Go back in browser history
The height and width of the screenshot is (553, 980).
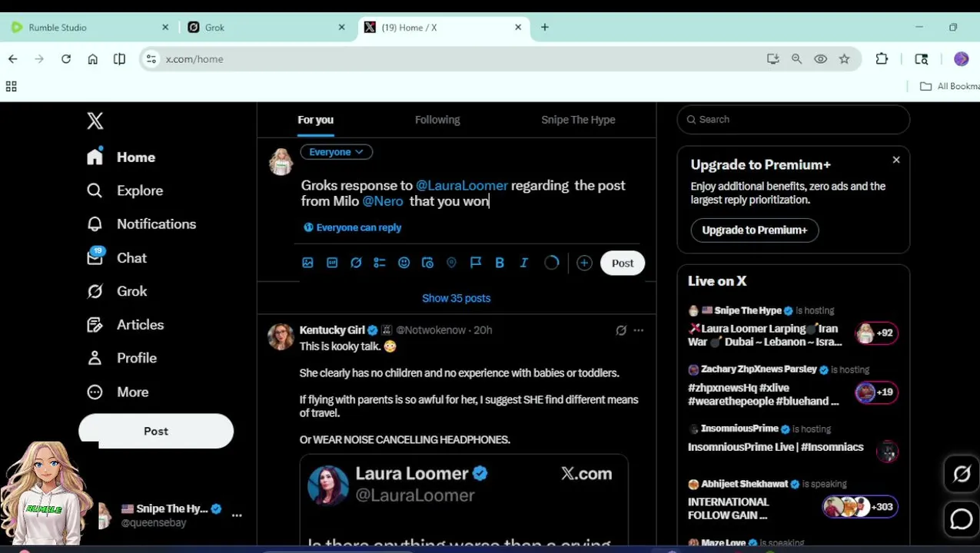[13, 59]
